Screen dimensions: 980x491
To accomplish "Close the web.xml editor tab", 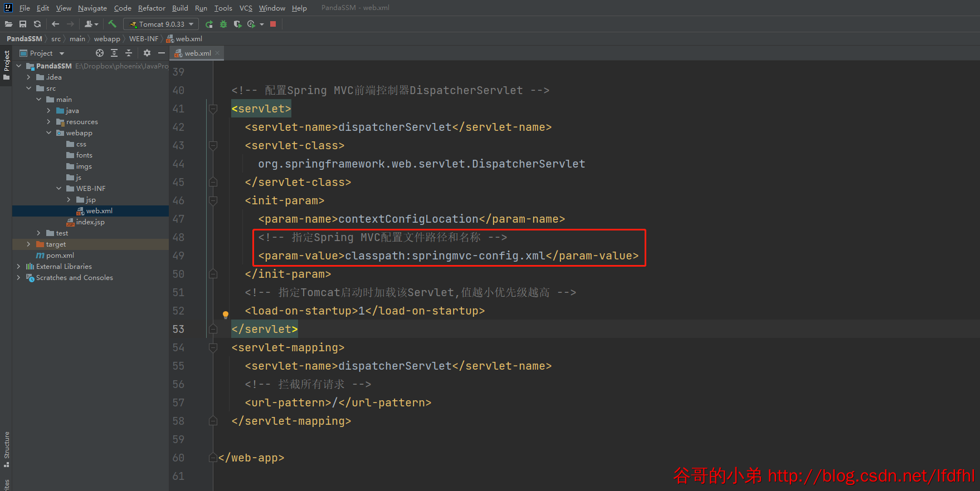I will 217,53.
